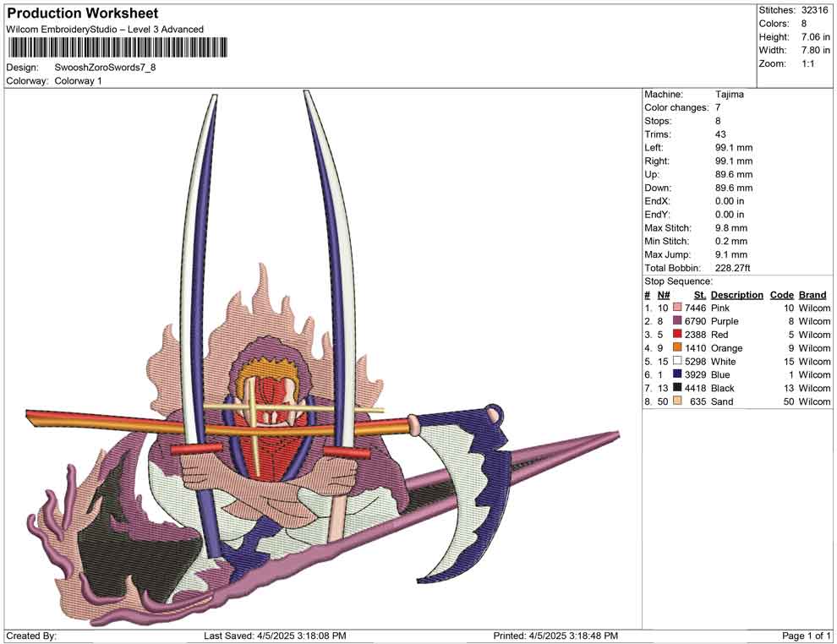Click the design barcode
The width and height of the screenshot is (837, 644).
click(117, 47)
